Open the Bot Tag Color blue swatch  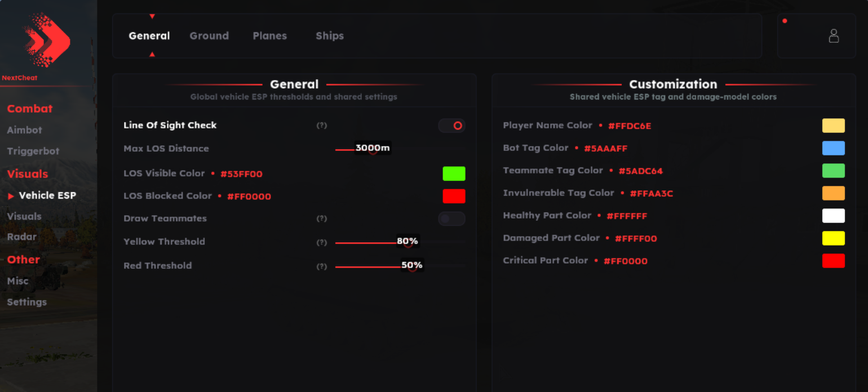834,148
